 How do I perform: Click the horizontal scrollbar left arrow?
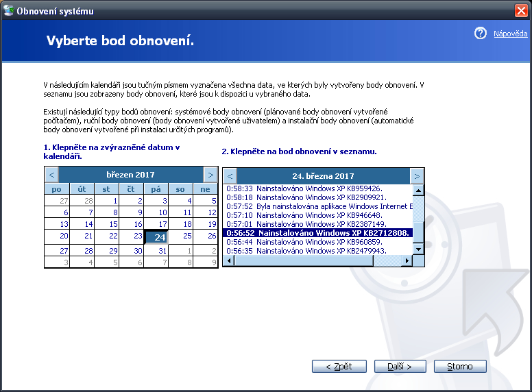(229, 260)
